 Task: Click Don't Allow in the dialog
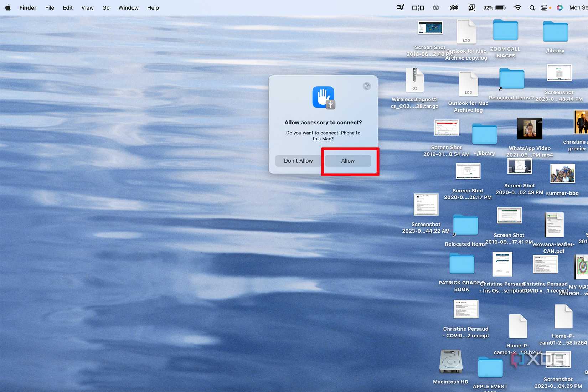[298, 161]
